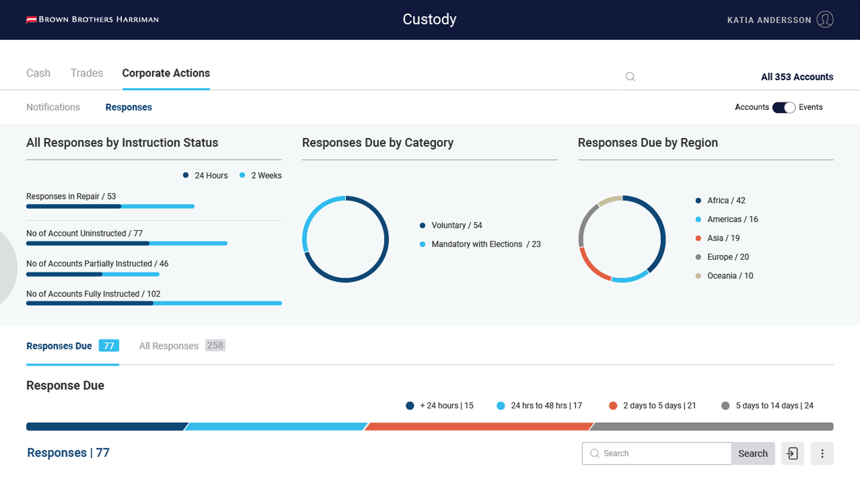860x504 pixels.
Task: Click Mandatory with Elections / 23 legend
Action: pyautogui.click(x=480, y=244)
